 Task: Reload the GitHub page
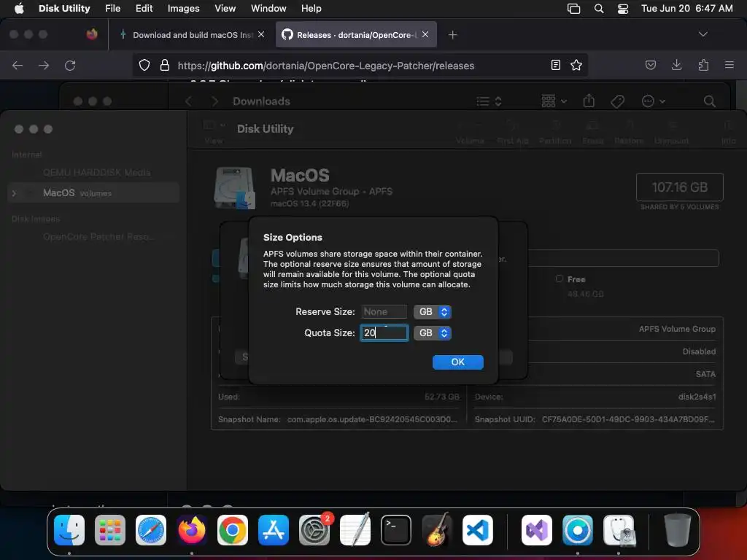click(70, 65)
